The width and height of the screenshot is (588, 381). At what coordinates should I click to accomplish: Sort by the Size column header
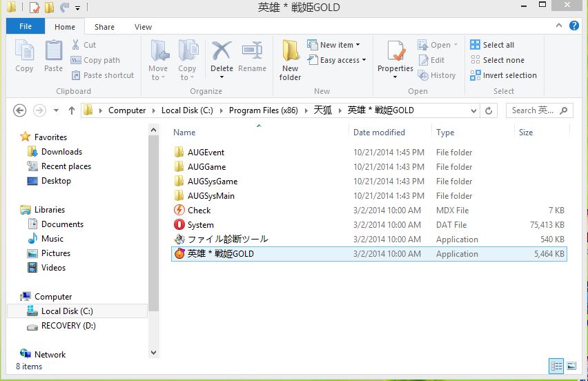(526, 133)
